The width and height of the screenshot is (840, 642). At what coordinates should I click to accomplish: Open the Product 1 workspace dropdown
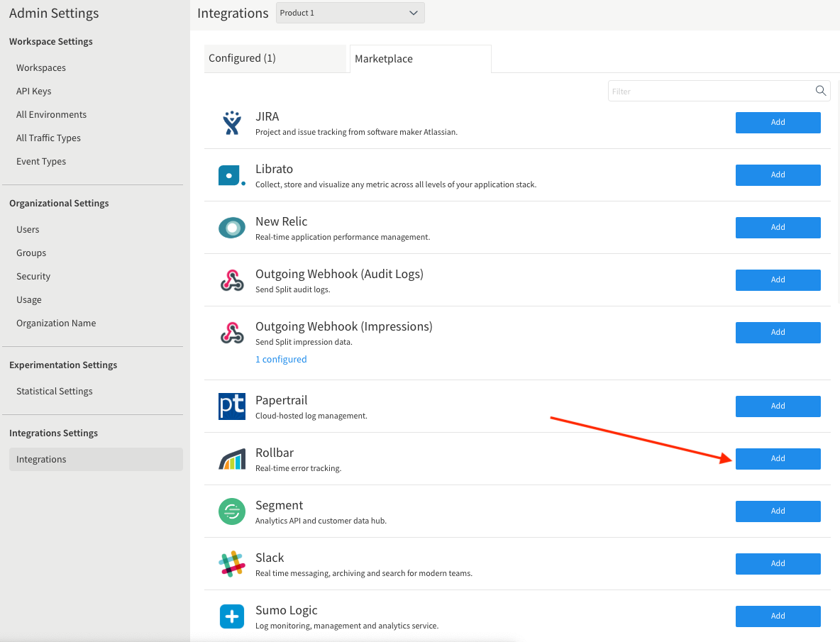click(x=350, y=13)
